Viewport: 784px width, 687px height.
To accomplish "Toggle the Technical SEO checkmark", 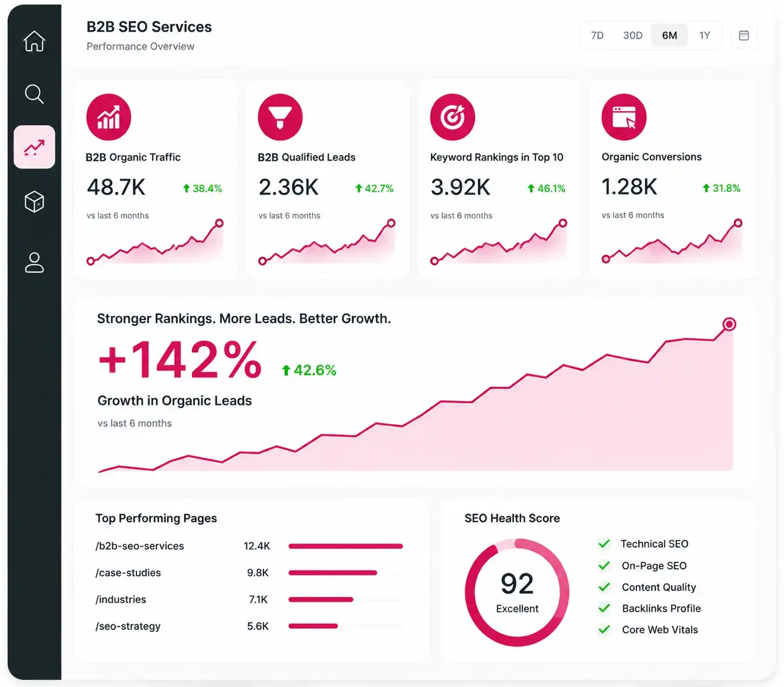I will pos(604,544).
